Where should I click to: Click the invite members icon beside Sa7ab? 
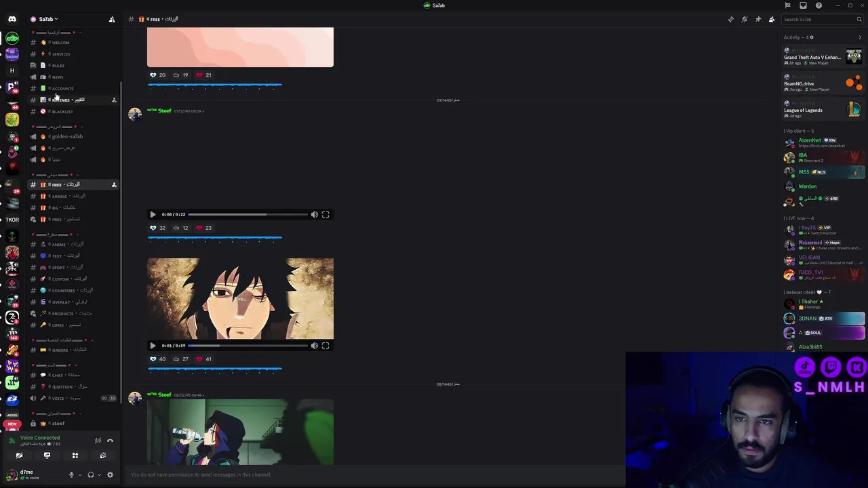point(112,19)
